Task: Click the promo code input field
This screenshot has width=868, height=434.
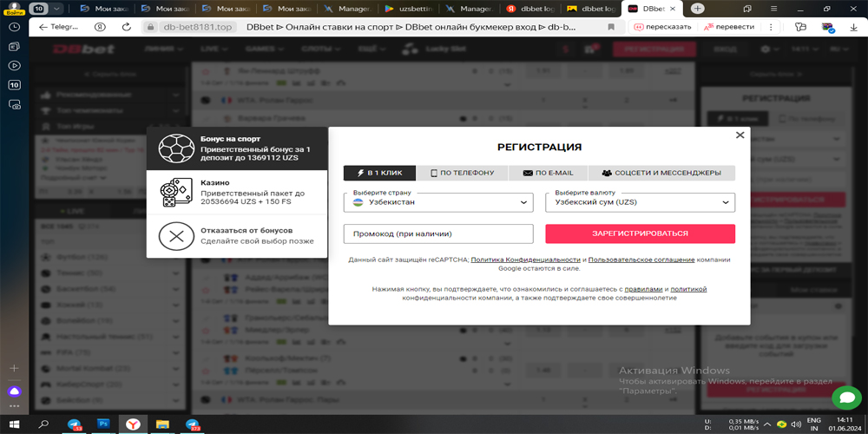Action: [x=438, y=233]
